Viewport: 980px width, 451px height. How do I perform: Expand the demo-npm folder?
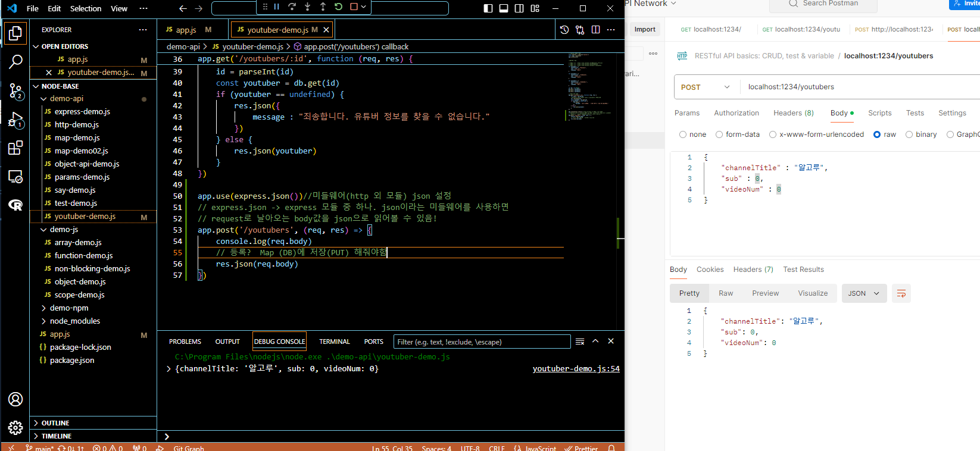click(43, 308)
